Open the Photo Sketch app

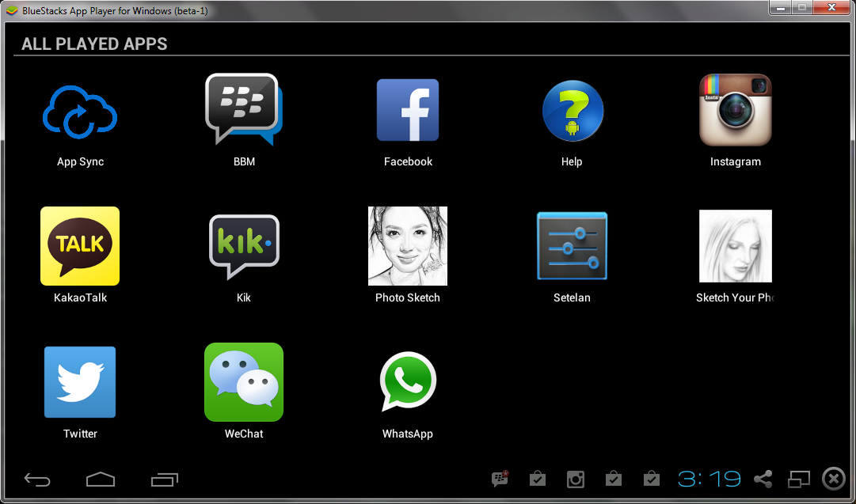point(407,245)
